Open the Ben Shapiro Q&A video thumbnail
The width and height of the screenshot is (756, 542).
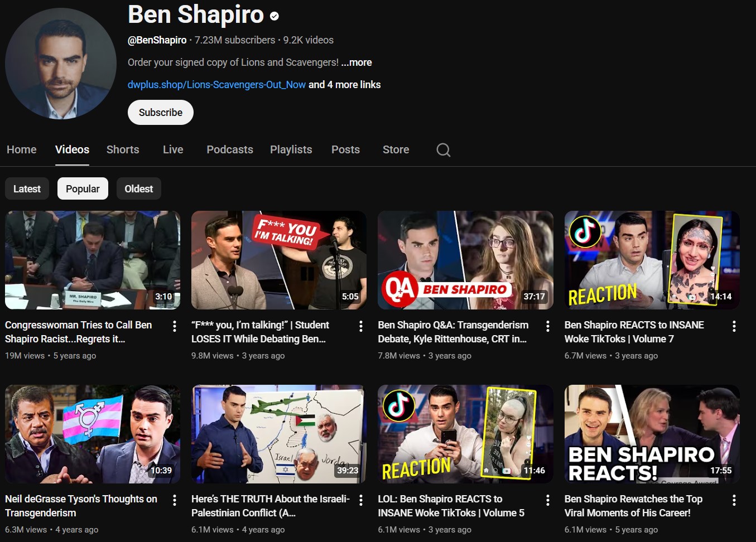coord(465,260)
